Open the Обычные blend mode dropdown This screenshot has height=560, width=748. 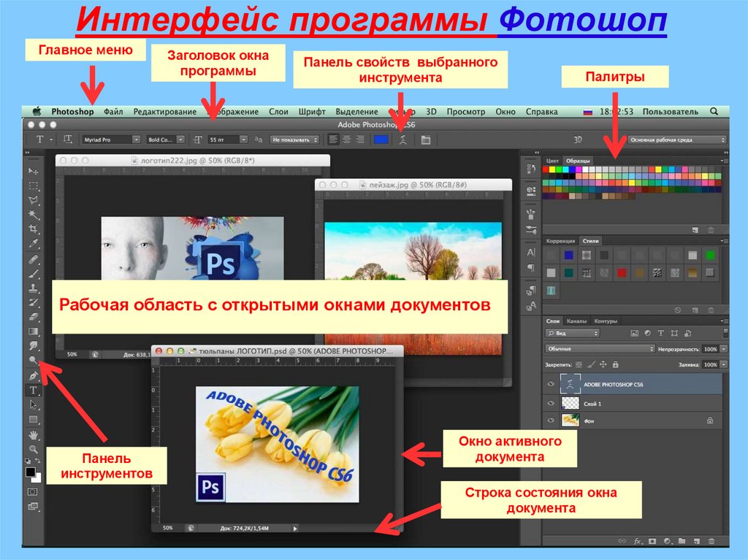coord(600,349)
